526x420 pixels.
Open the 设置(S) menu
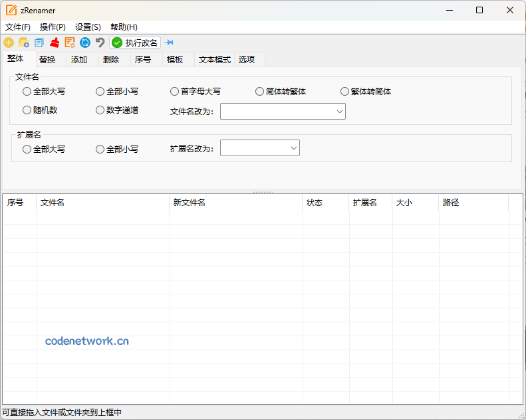(88, 27)
